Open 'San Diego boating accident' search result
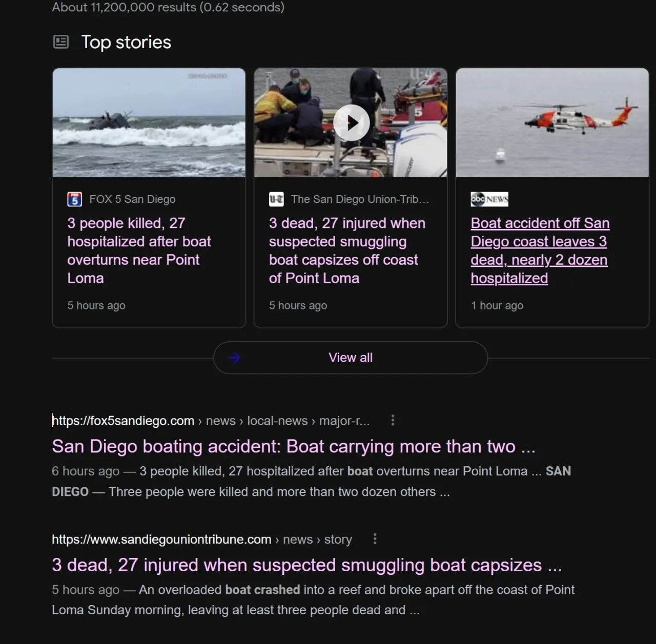 (294, 446)
